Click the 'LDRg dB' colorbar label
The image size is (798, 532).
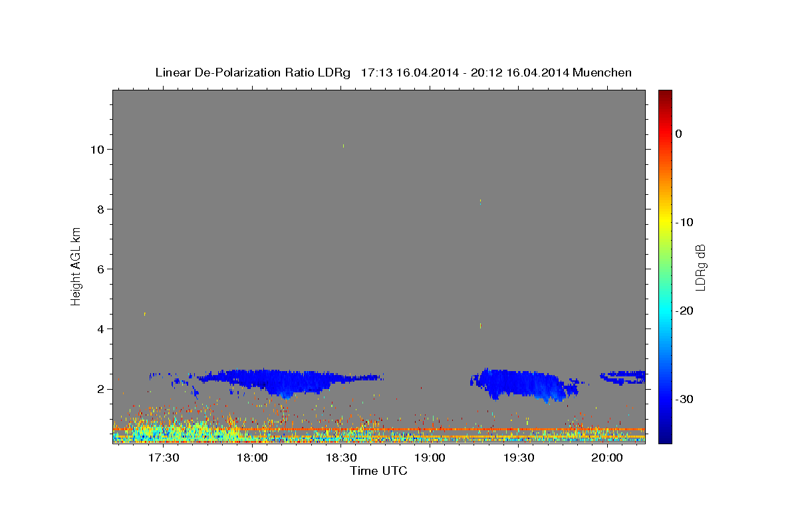click(x=700, y=267)
